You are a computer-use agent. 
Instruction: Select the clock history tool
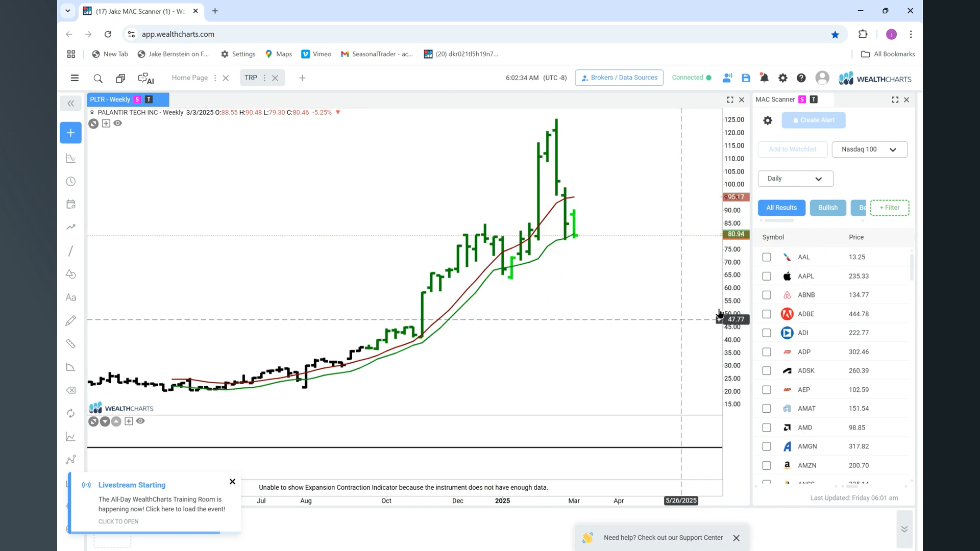[71, 182]
